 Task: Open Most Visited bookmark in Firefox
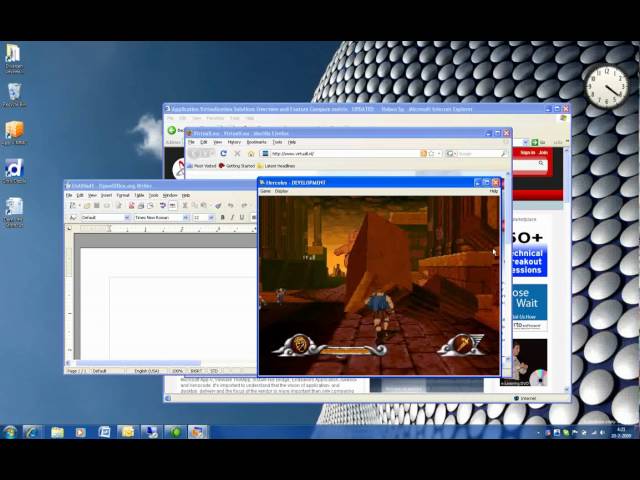coord(202,166)
